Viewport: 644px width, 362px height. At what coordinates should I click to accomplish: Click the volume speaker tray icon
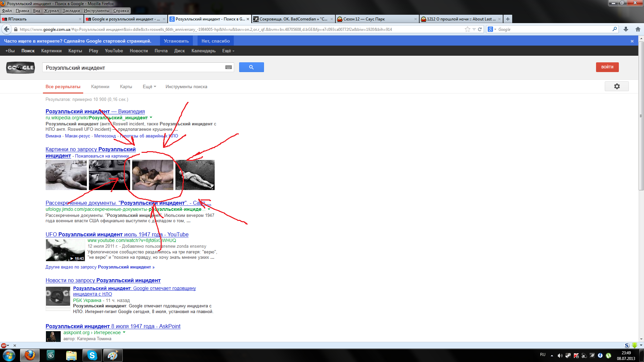[x=560, y=356]
